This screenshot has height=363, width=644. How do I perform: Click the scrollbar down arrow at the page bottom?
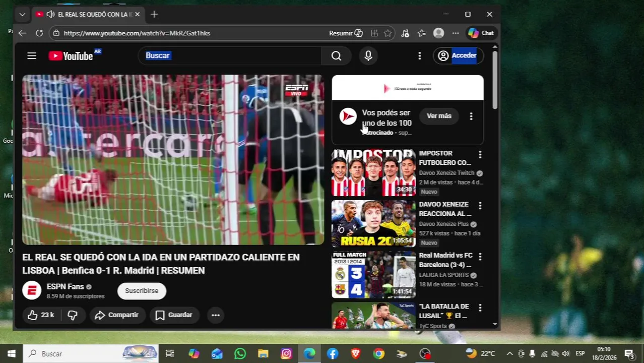(x=495, y=324)
